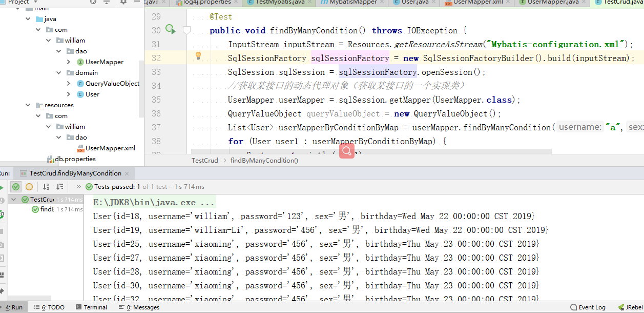The height and width of the screenshot is (313, 644).
Task: Open Project view dropdown arrow
Action: (35, 2)
